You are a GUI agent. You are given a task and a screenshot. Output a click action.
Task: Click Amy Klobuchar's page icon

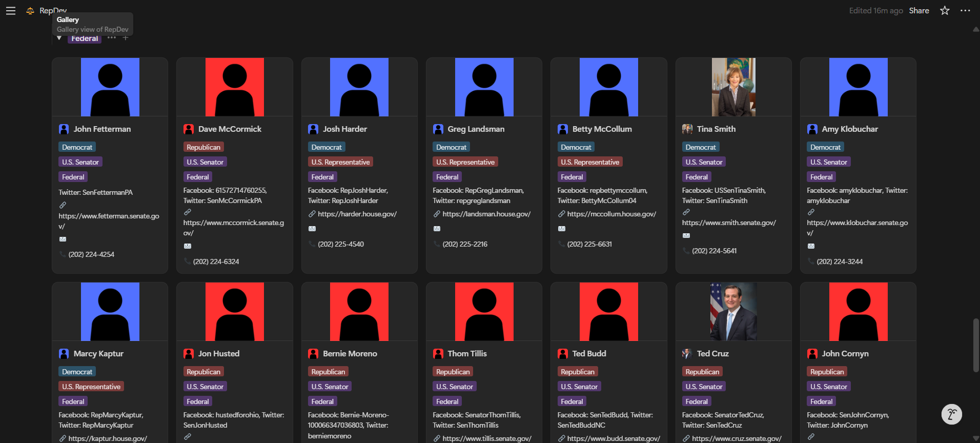point(812,129)
